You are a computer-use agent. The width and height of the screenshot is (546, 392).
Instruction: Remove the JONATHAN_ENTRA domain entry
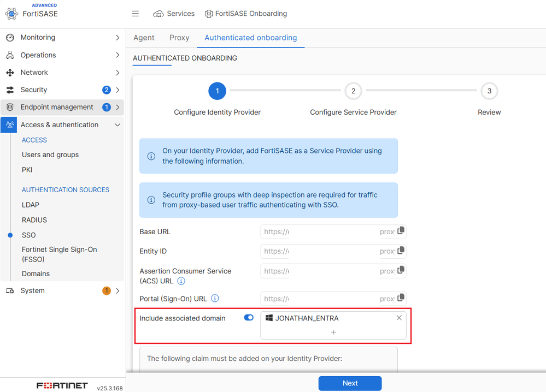click(399, 318)
